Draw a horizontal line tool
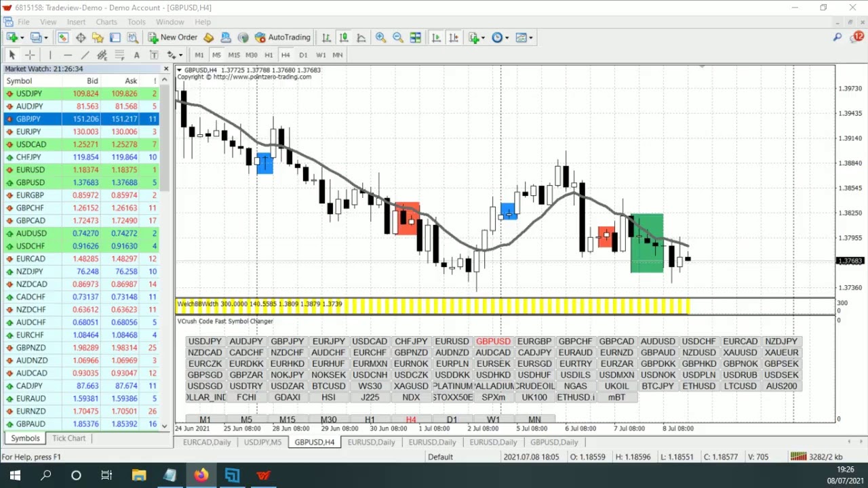This screenshot has width=868, height=488. 68,55
